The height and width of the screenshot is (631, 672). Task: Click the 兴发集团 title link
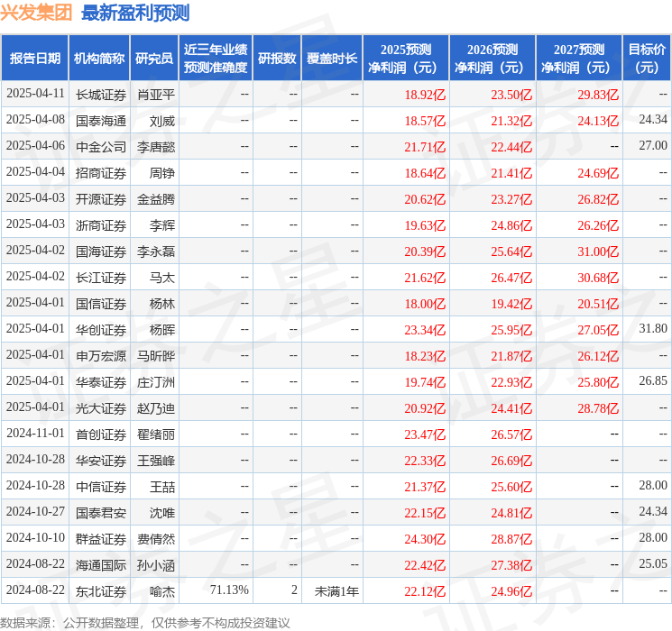click(x=37, y=13)
